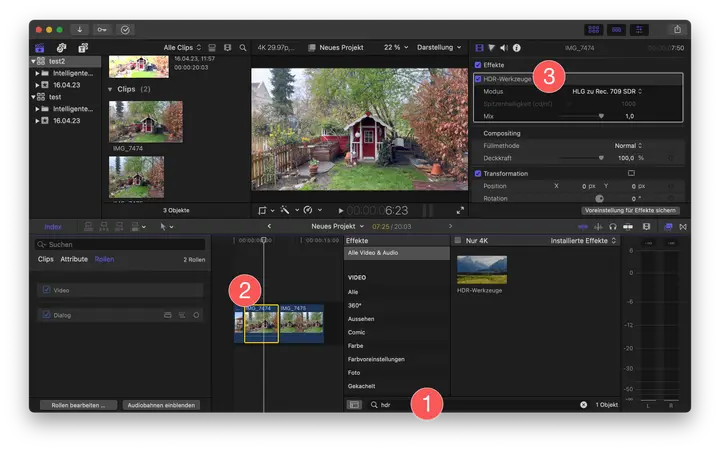This screenshot has height=451, width=720.
Task: Open the video inspector tab icon
Action: (479, 47)
